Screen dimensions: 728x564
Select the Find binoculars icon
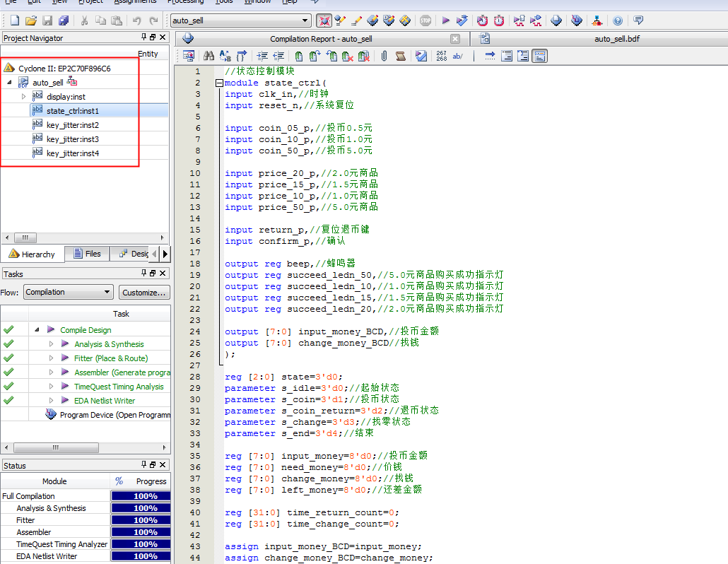click(209, 54)
